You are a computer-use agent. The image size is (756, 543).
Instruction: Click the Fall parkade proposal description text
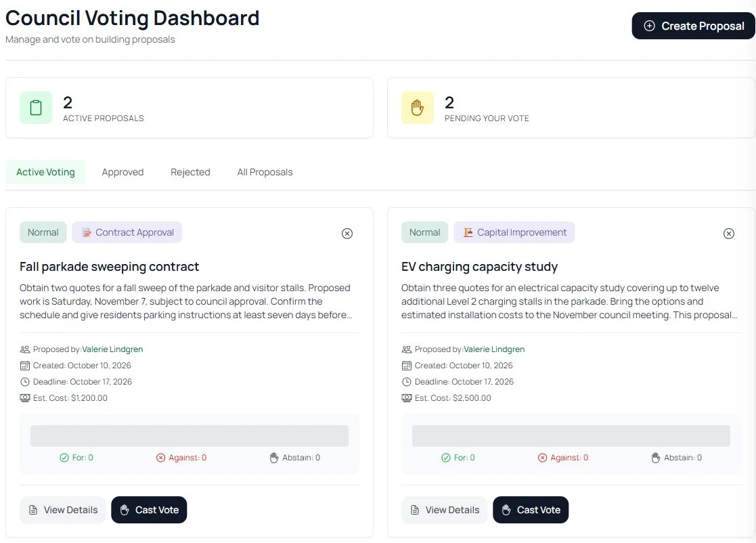tap(185, 301)
